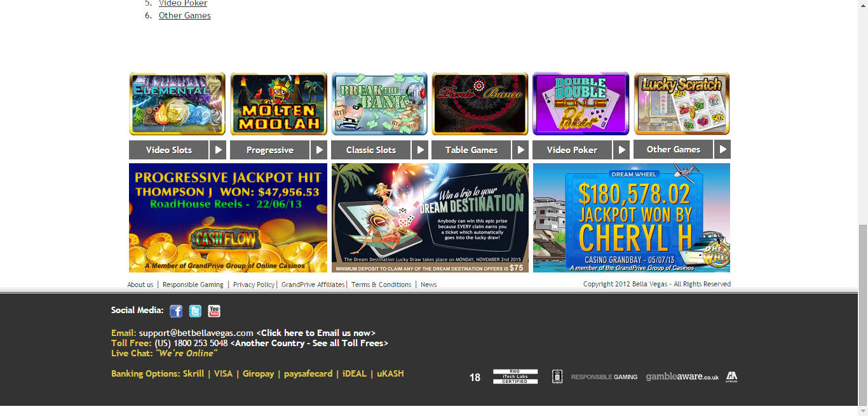This screenshot has height=416, width=868.
Task: Open the GrandPrive Affiliates footer link
Action: click(x=313, y=285)
